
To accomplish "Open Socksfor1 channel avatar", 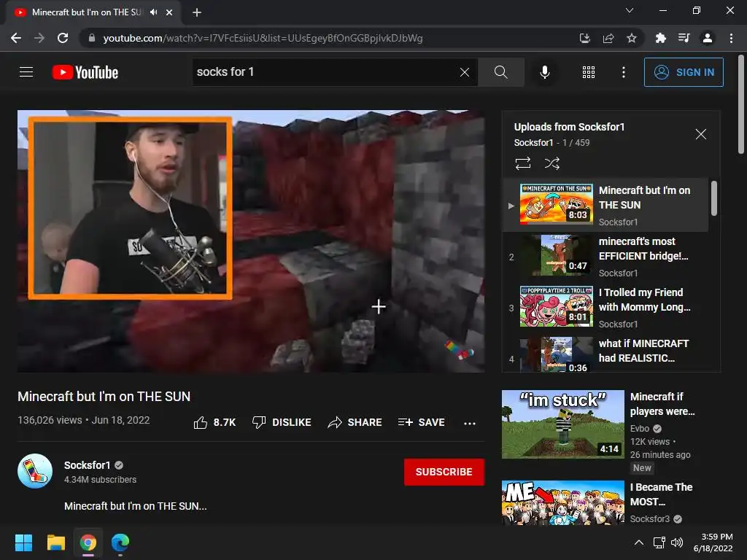I will click(x=35, y=471).
